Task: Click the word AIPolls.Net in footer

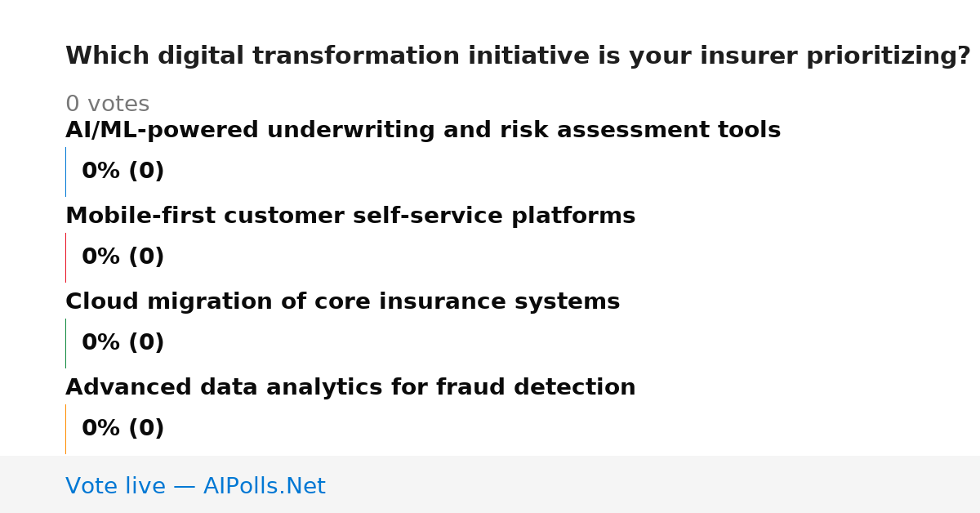Action: coord(264,486)
